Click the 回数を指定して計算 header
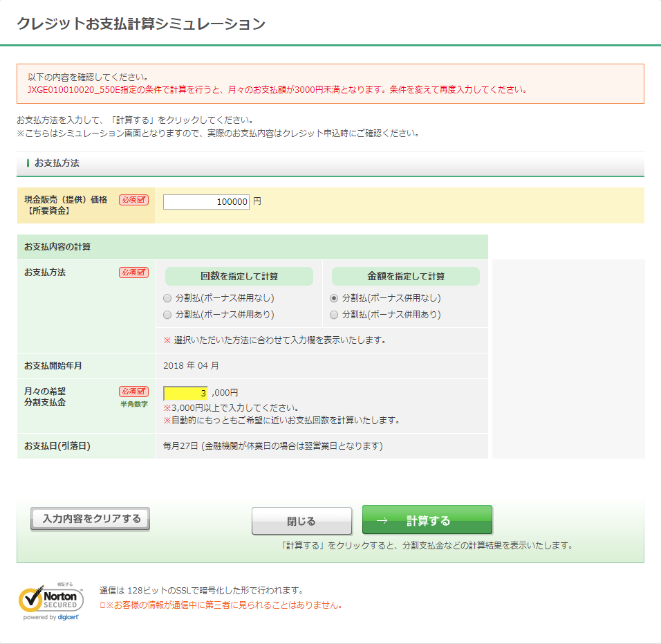Screen dimensions: 661x644 pyautogui.click(x=239, y=276)
